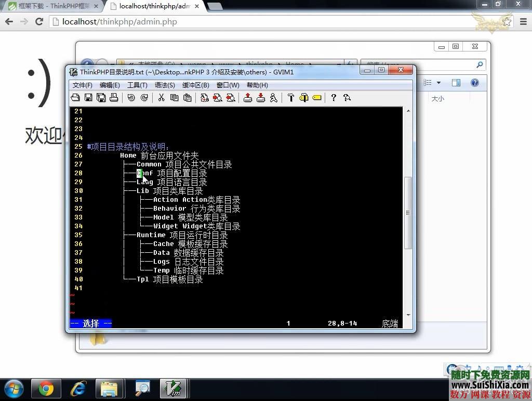Cut selection with the scissors icon
This screenshot has width=532, height=401.
[x=161, y=98]
